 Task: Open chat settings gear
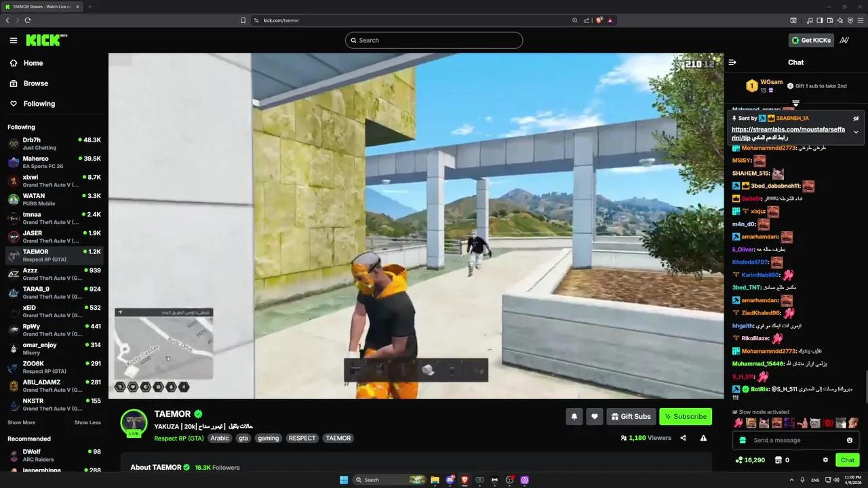825,460
